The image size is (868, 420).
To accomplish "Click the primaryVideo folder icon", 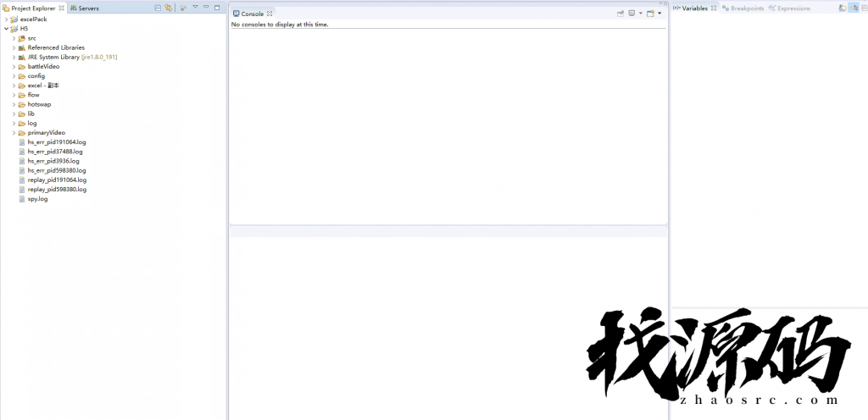I will coord(21,133).
